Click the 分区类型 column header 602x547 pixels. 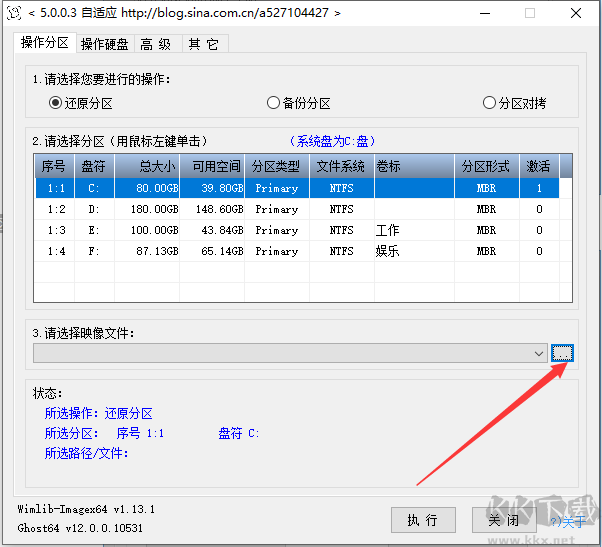(x=277, y=166)
